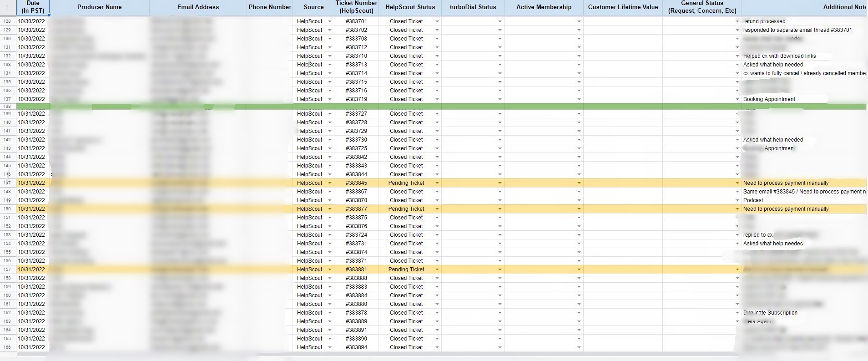Select Pending Ticket status for ticket #383881
Viewport: 868px width, 361px height.
406,269
